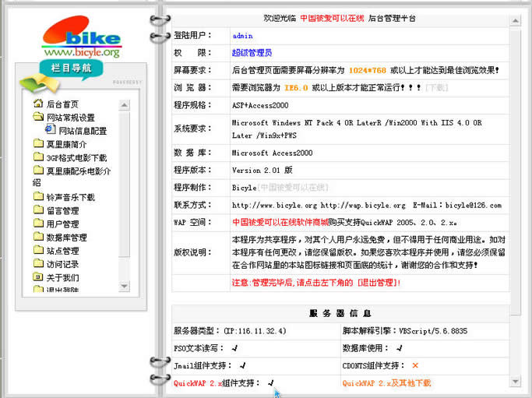Click the green book icon near 栏目导航
This screenshot has height=398, width=532.
(x=39, y=83)
